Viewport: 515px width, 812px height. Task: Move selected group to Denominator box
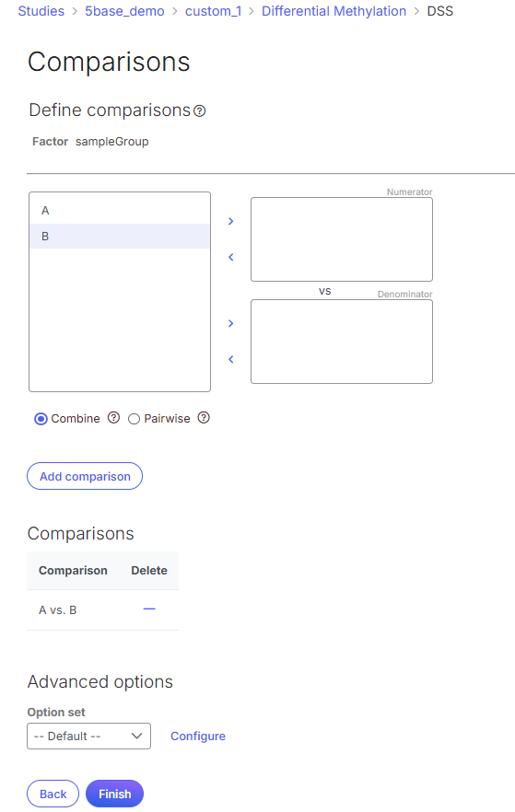[x=231, y=323]
